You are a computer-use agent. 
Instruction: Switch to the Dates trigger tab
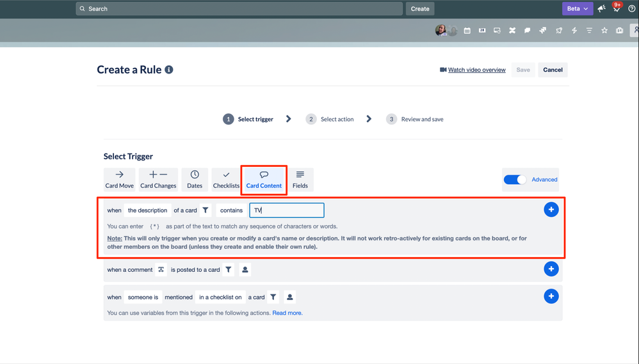195,180
